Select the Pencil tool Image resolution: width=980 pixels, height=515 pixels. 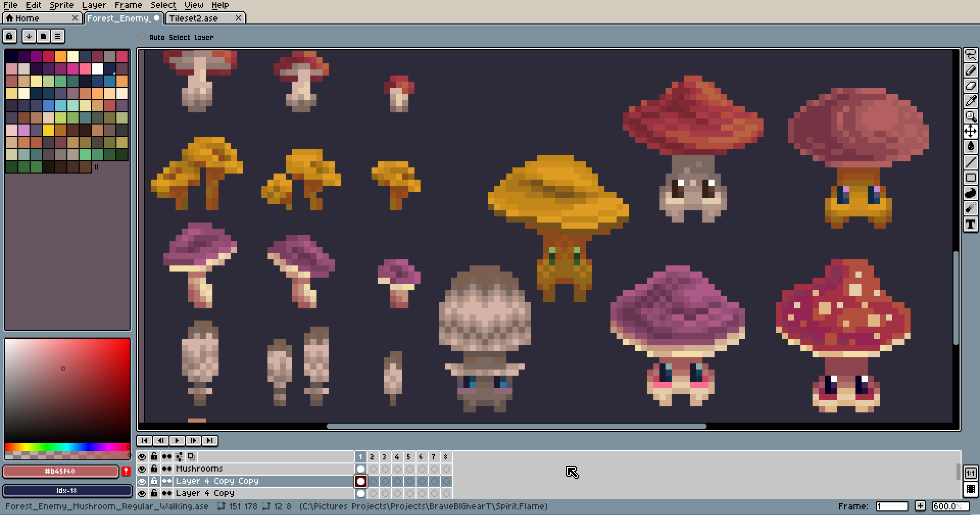coord(970,70)
